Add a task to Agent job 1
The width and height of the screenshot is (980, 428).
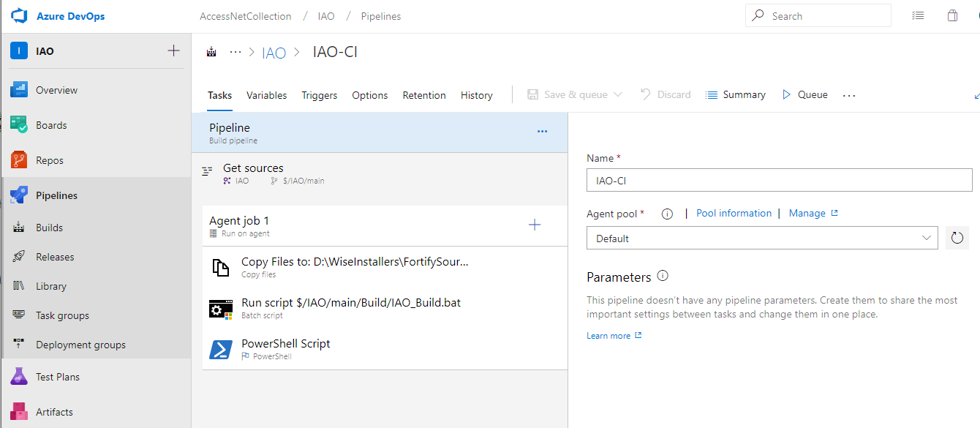coord(535,225)
